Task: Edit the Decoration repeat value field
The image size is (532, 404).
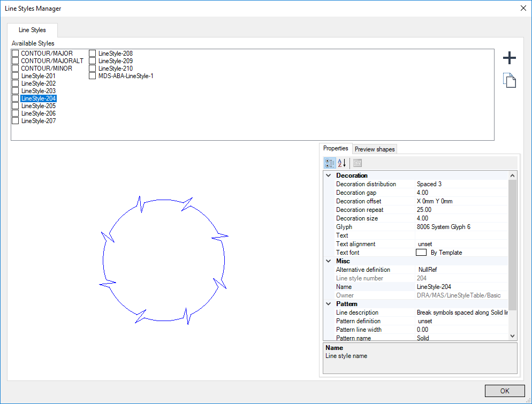Action: click(460, 210)
